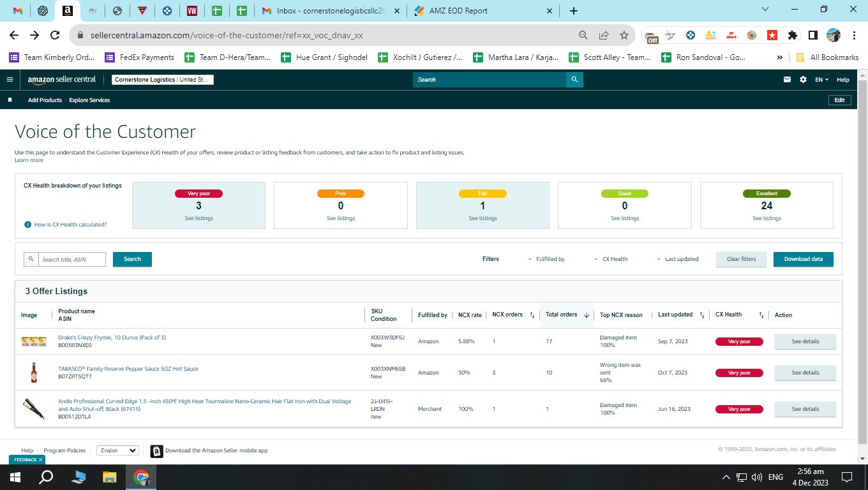Viewport: 868px width, 490px height.
Task: Sort the table by NCX orders
Action: point(532,315)
